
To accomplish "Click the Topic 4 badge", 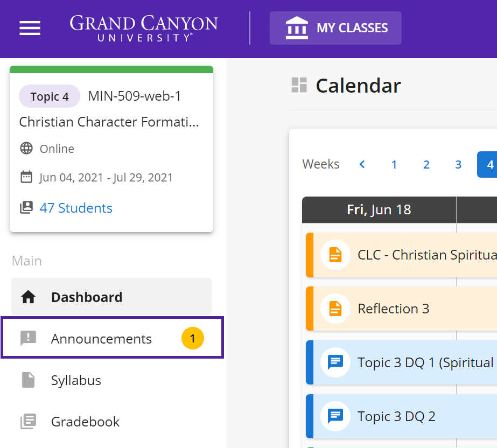I will click(50, 96).
